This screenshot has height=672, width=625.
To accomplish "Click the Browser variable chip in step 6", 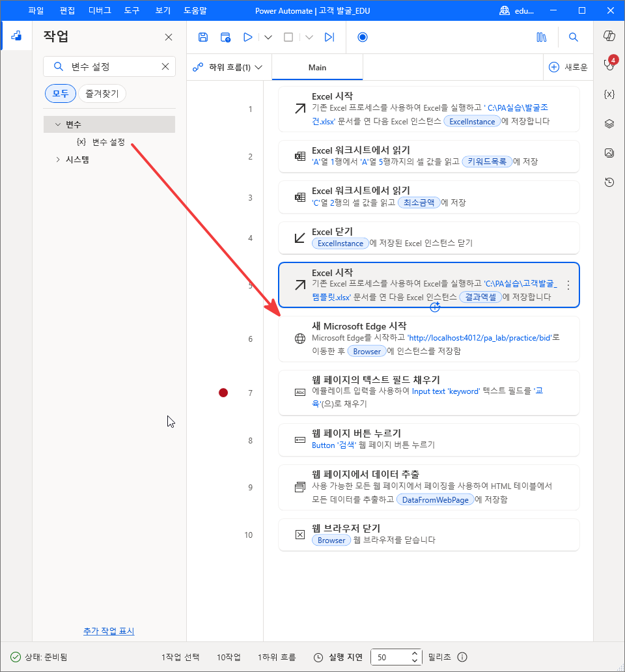I will [367, 352].
